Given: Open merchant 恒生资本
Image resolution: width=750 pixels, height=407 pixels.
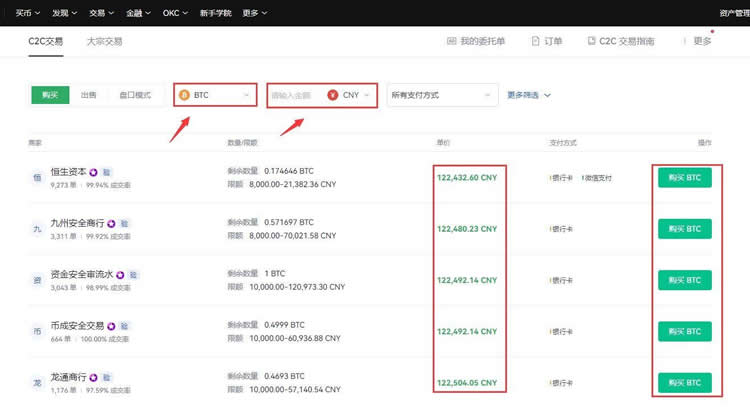Looking at the screenshot, I should (68, 172).
